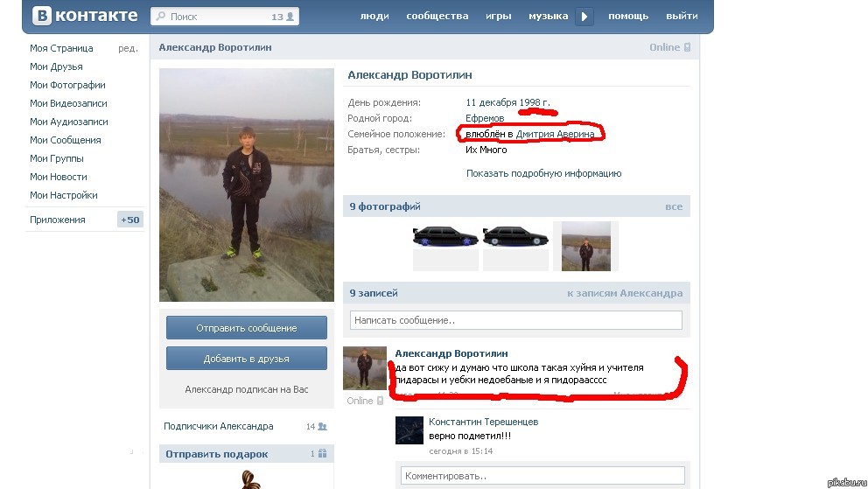The image size is (868, 489).
Task: Click the VKontakte logo icon
Action: (41, 16)
